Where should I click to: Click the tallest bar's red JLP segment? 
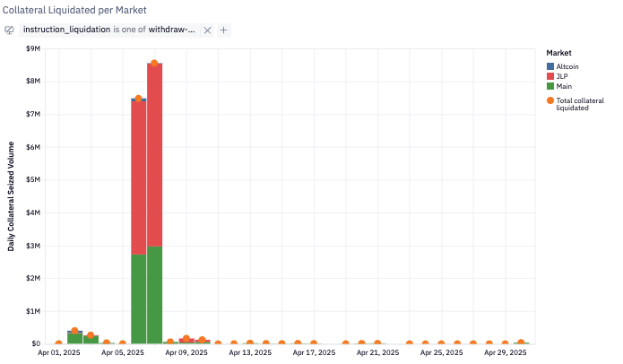154,152
